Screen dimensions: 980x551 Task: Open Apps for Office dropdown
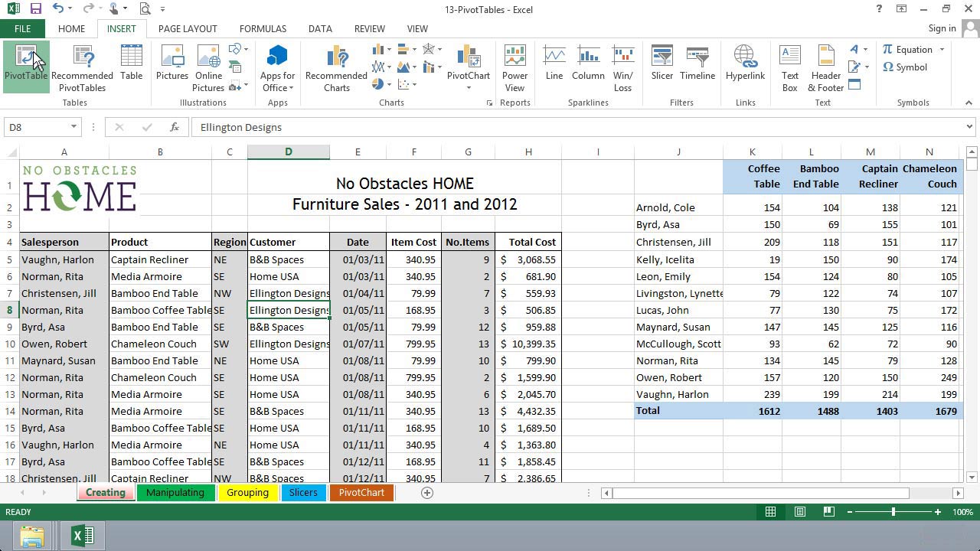[277, 67]
